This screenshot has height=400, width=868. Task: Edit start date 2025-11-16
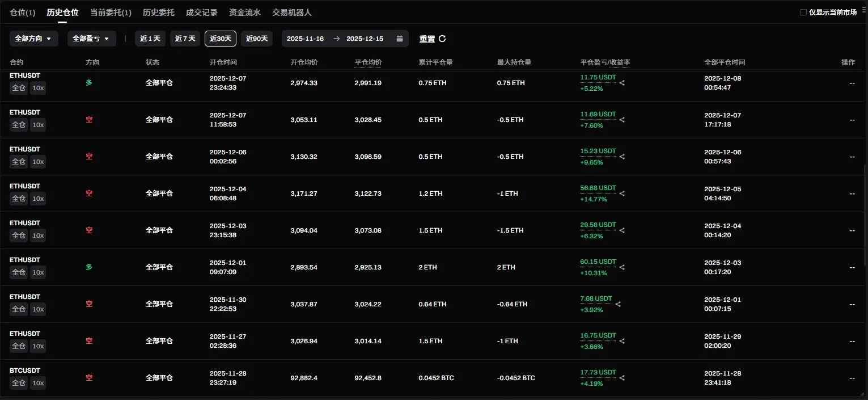305,39
